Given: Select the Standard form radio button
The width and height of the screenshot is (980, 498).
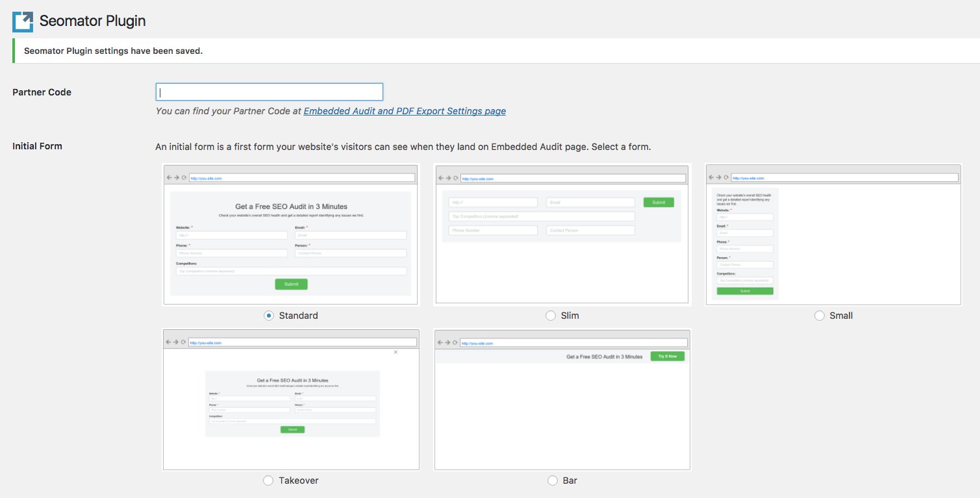Looking at the screenshot, I should click(268, 316).
